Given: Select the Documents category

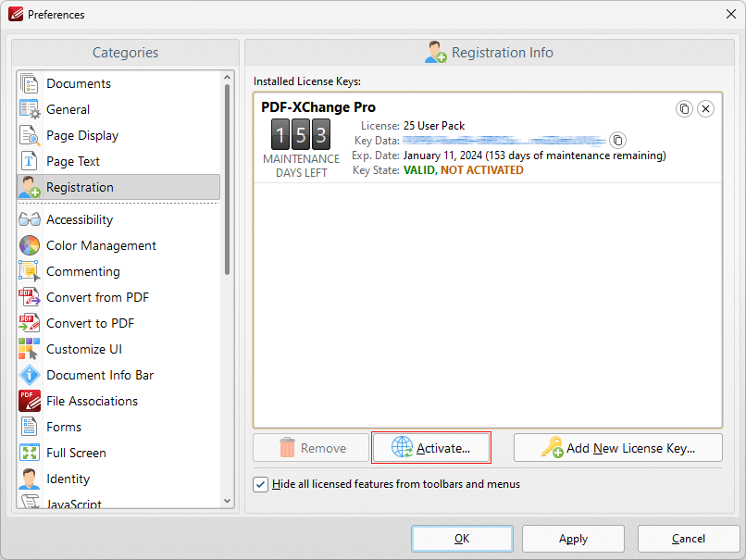Looking at the screenshot, I should click(x=118, y=83).
